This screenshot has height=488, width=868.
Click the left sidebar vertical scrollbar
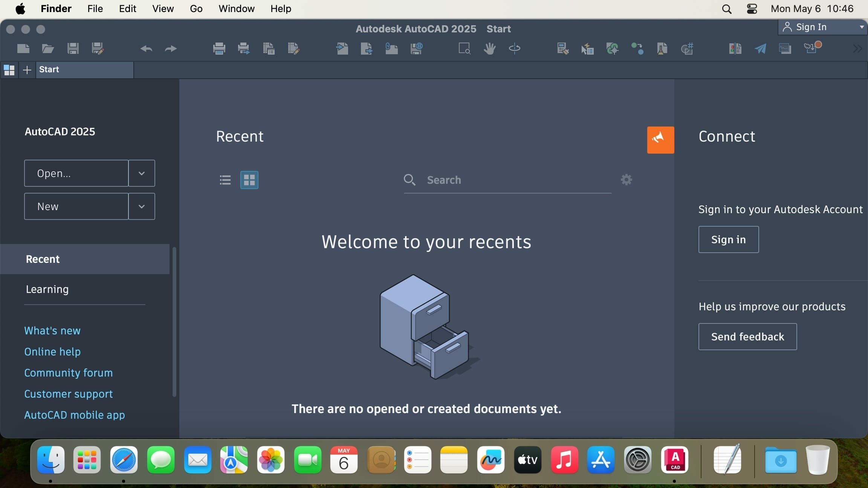(174, 322)
